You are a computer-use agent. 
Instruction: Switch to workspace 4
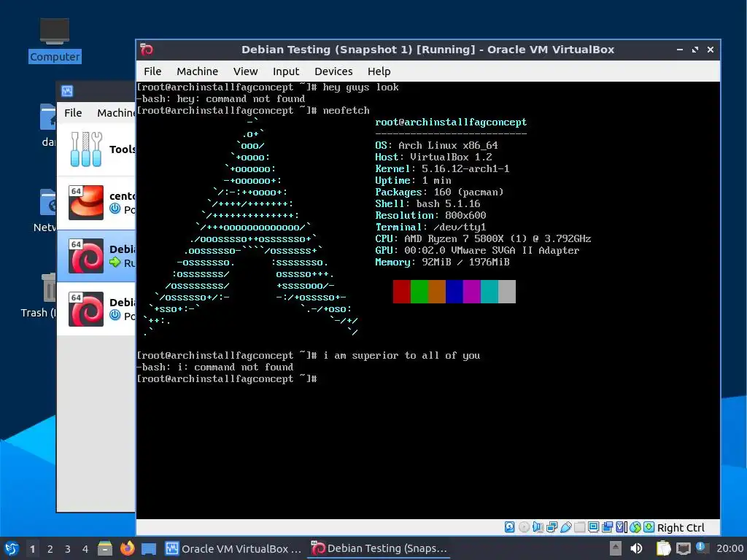point(85,549)
